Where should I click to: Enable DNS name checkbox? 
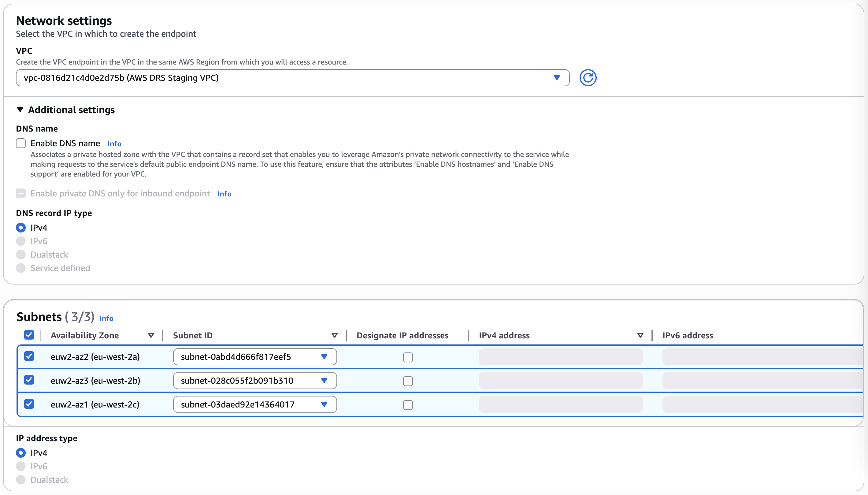21,143
